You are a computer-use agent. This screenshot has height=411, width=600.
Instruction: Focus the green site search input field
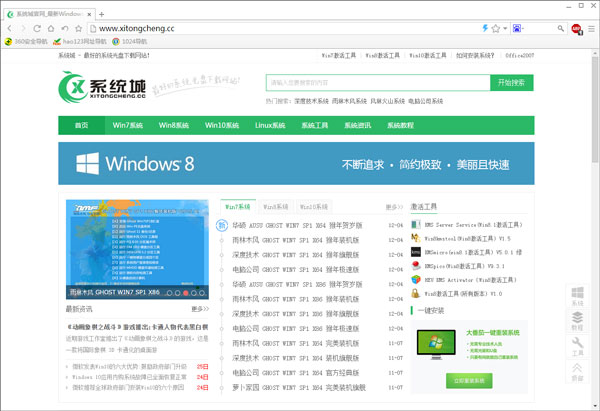coord(378,83)
